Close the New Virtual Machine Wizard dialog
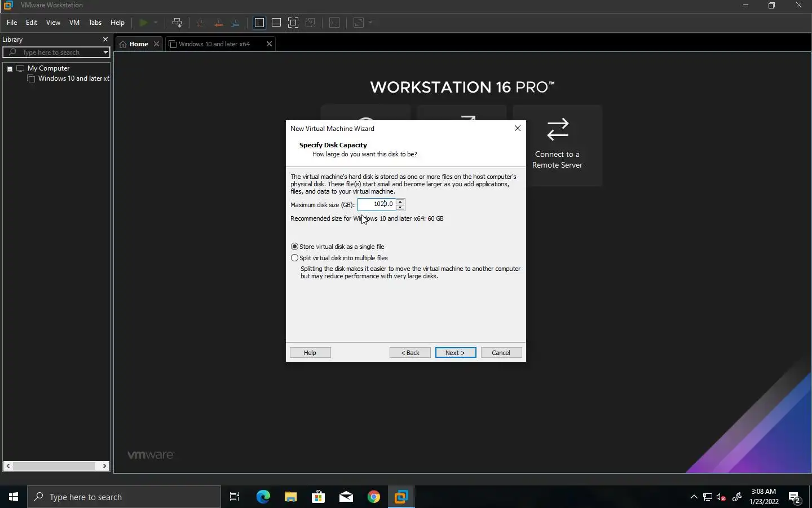Image resolution: width=812 pixels, height=508 pixels. [518, 128]
